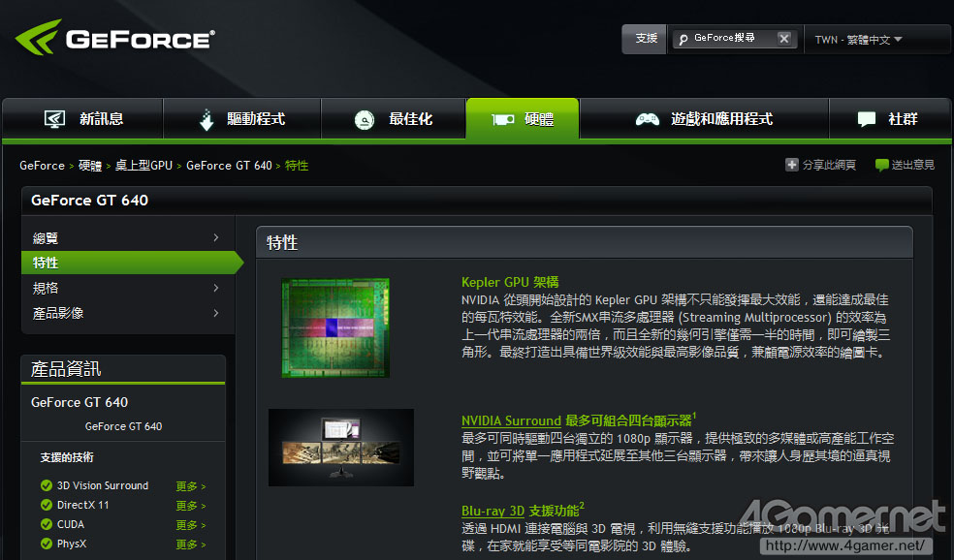Open the 總覽 overview sidebar item
This screenshot has height=560, width=954.
(128, 237)
